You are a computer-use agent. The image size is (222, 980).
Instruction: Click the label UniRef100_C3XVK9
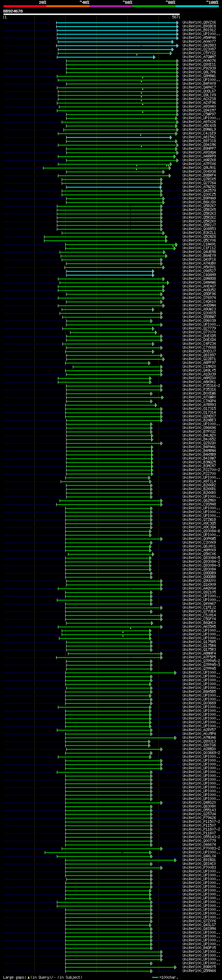199,543
